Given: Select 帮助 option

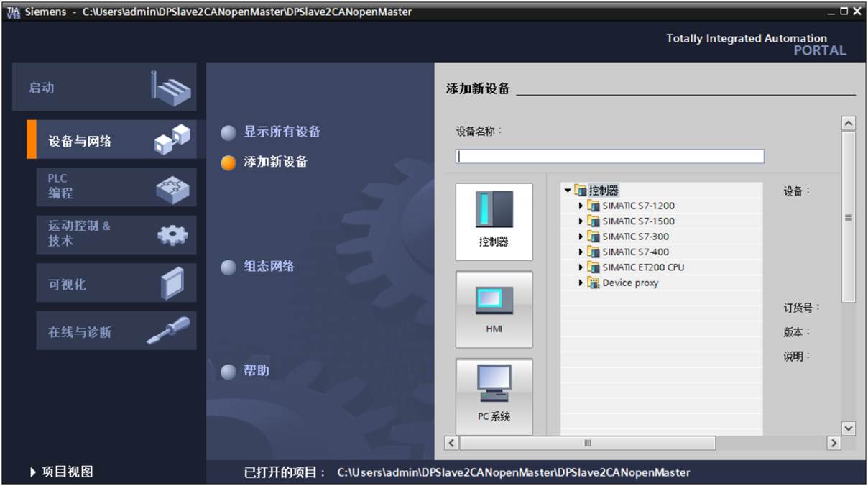Looking at the screenshot, I should pyautogui.click(x=257, y=371).
